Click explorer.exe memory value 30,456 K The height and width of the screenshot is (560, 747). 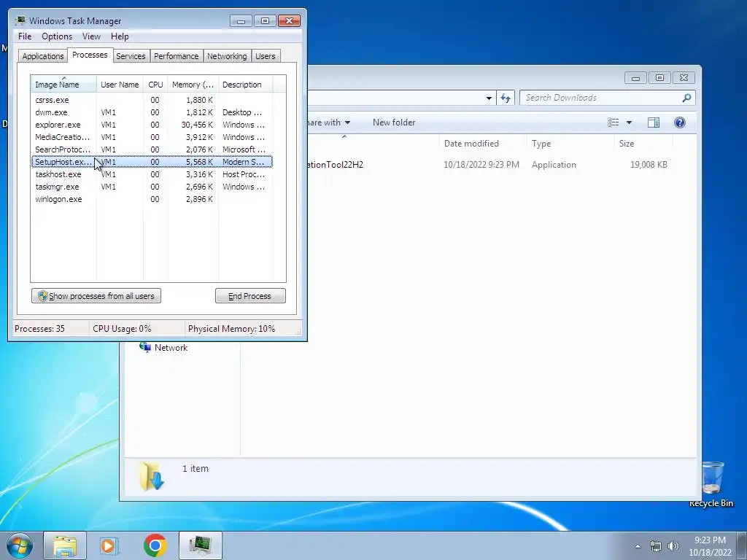pyautogui.click(x=197, y=125)
